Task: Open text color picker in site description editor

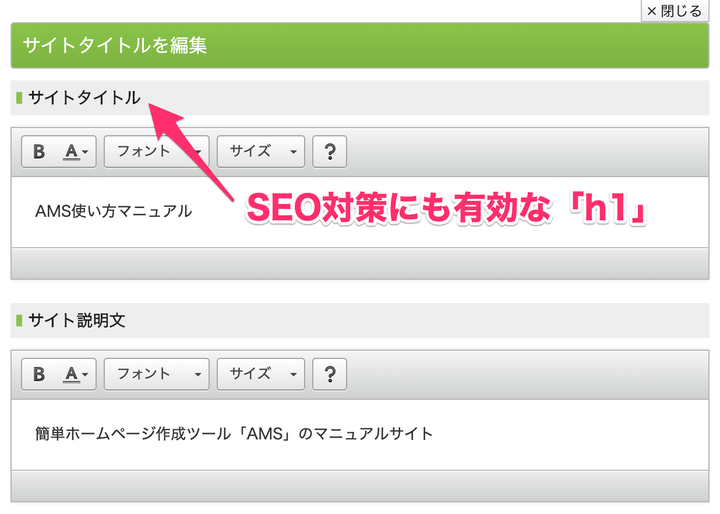Action: [x=76, y=374]
